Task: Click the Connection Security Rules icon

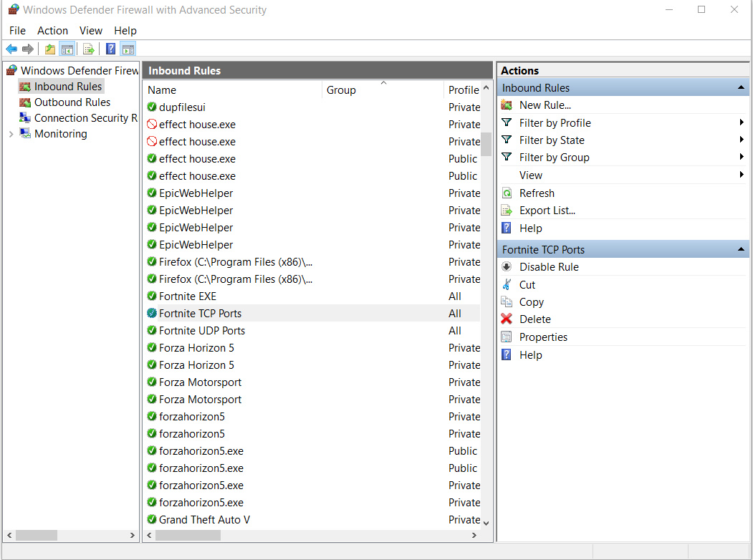Action: 25,118
